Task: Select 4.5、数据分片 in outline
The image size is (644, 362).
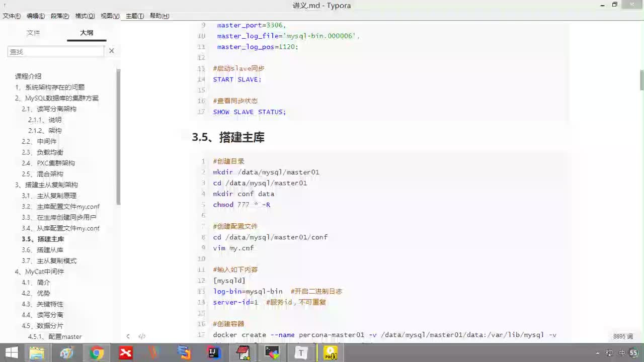Action: pyautogui.click(x=42, y=326)
